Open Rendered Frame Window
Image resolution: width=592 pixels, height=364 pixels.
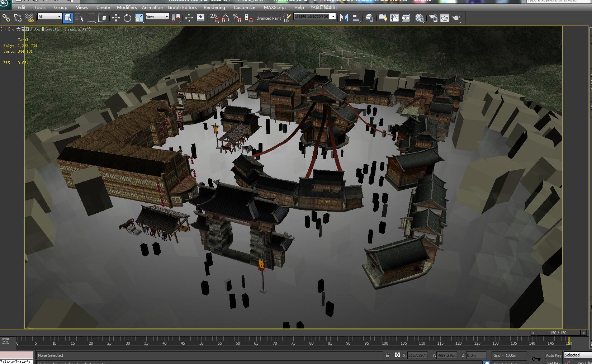click(444, 18)
